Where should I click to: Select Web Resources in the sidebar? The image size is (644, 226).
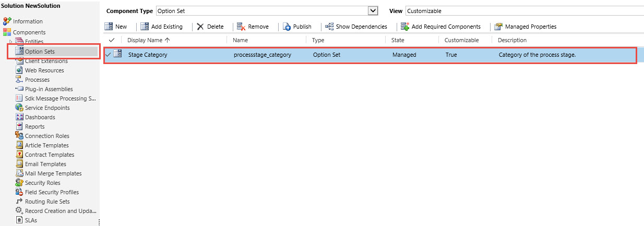(44, 70)
